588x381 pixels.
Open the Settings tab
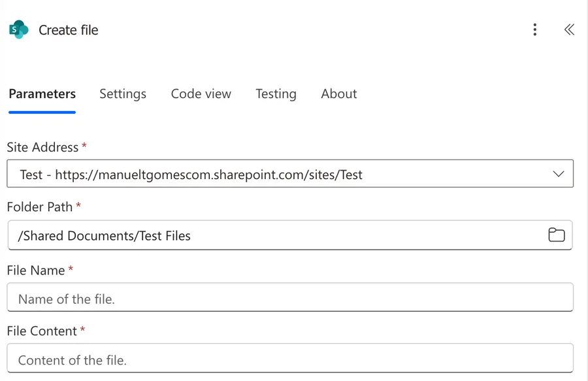click(123, 94)
